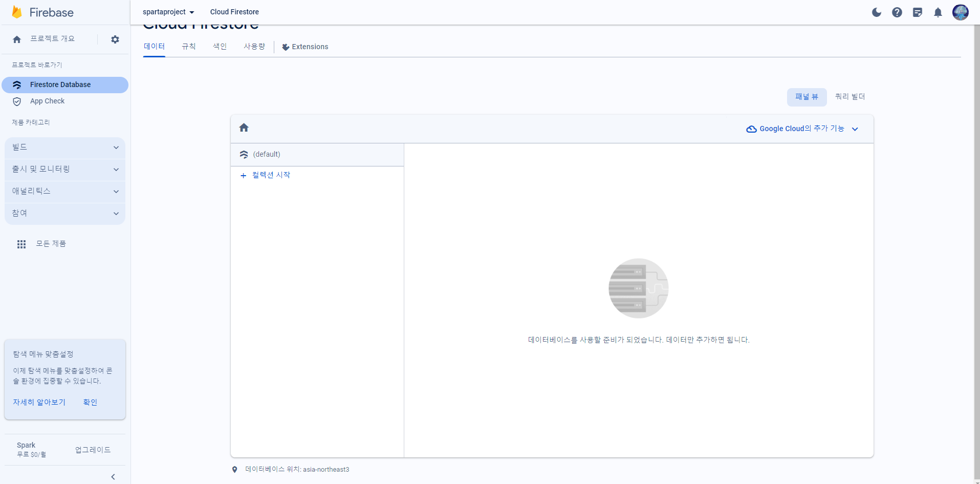
Task: Open 모든 제품 page
Action: [51, 244]
